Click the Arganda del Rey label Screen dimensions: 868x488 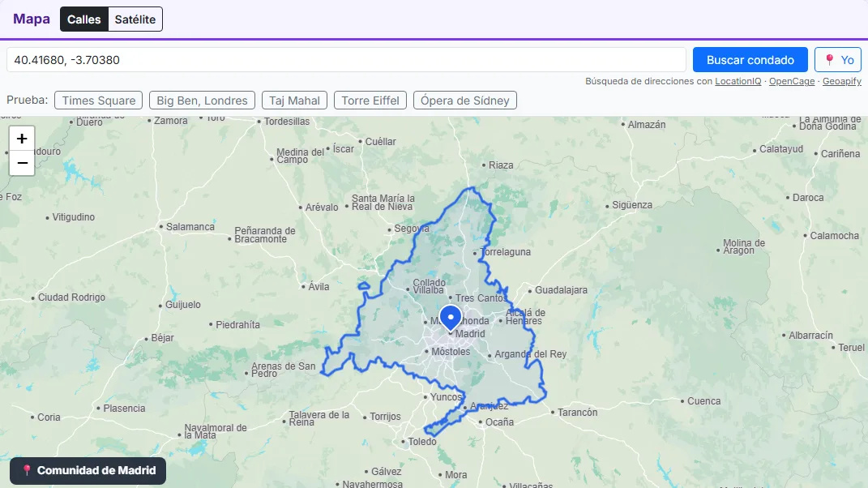[530, 354]
